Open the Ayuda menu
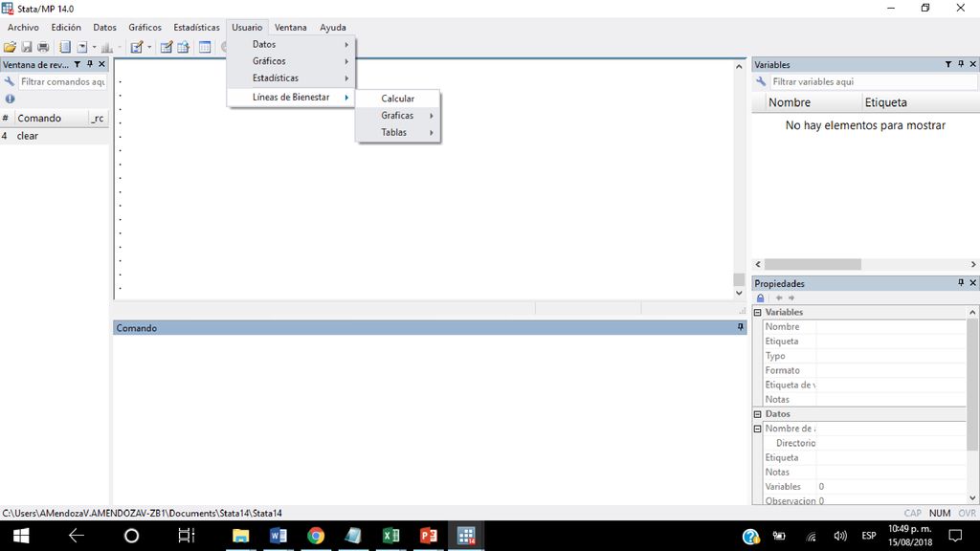 click(333, 28)
